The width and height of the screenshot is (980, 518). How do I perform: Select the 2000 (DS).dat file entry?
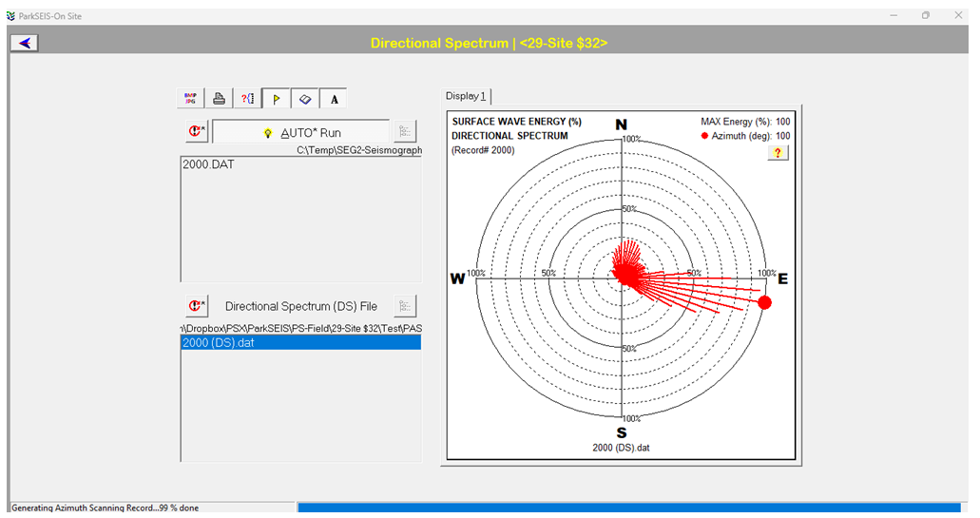[x=219, y=343]
